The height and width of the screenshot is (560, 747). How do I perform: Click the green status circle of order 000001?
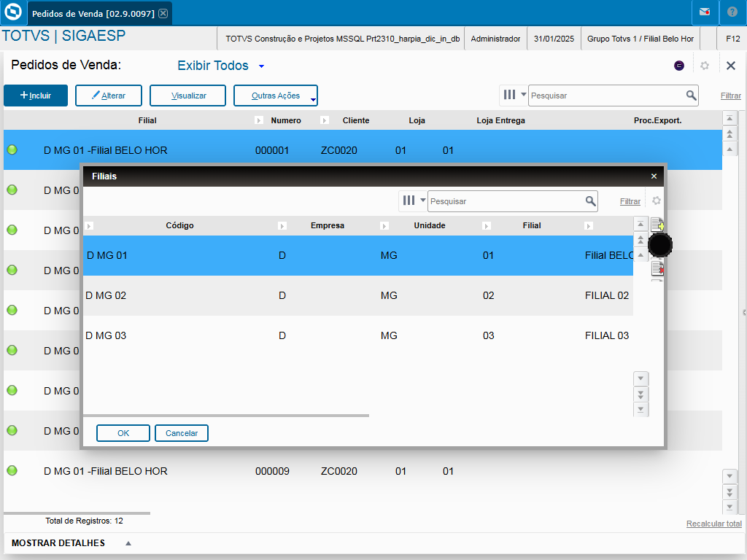pyautogui.click(x=12, y=149)
